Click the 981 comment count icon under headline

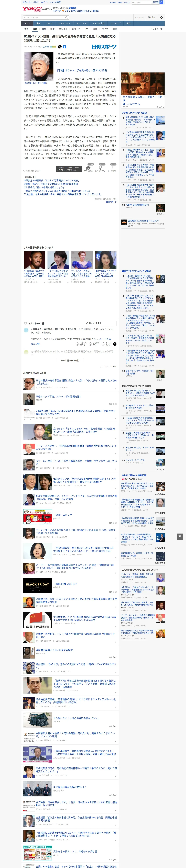pyautogui.click(x=46, y=47)
